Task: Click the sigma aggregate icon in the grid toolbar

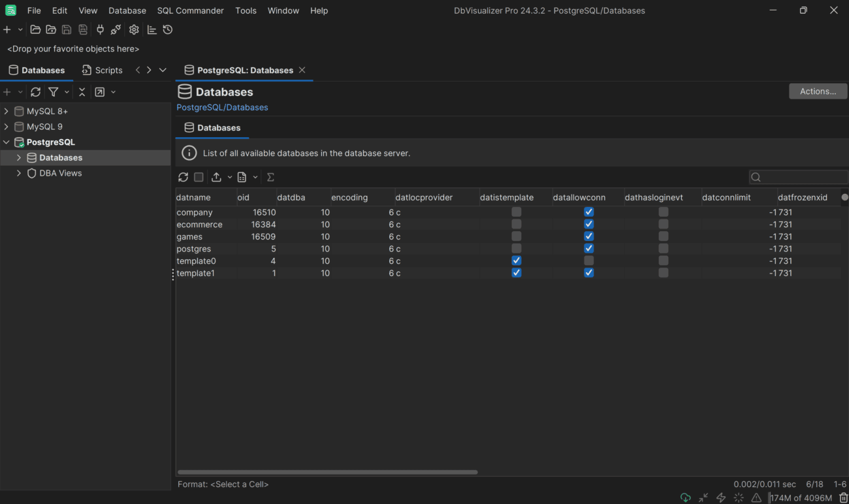Action: 270,177
